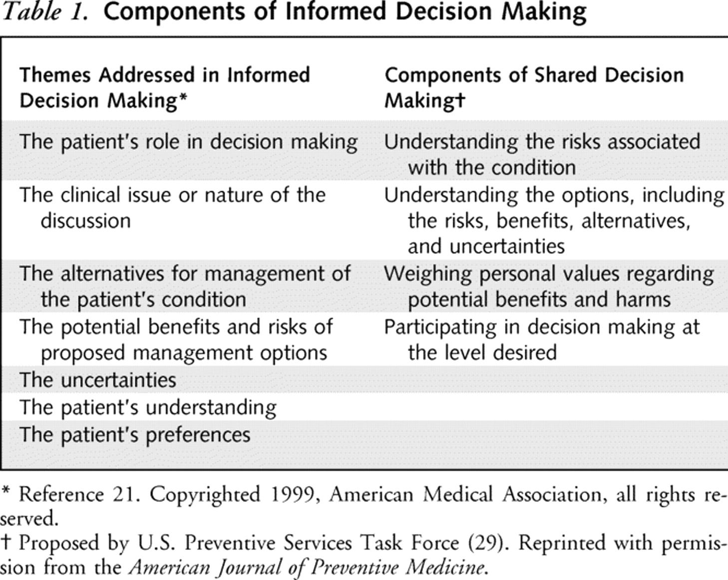Click 'American Journal of Preventive Medicine' italic text
The height and width of the screenshot is (580, 728).
(x=306, y=568)
